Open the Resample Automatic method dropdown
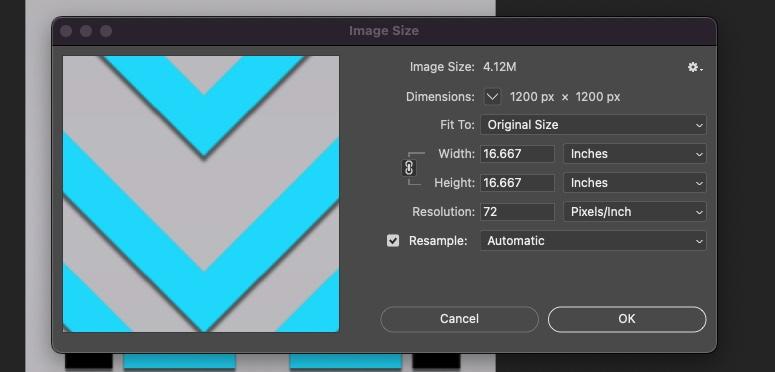The width and height of the screenshot is (775, 372). click(x=593, y=241)
